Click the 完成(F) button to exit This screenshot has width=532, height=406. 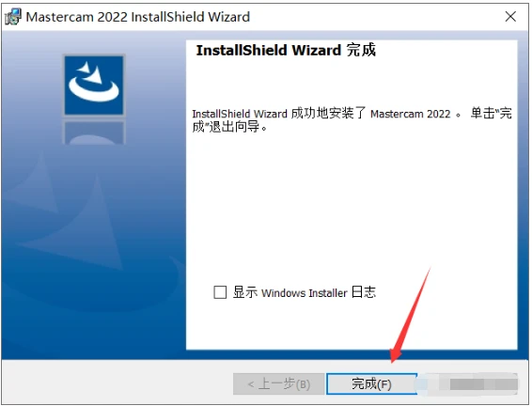click(371, 384)
